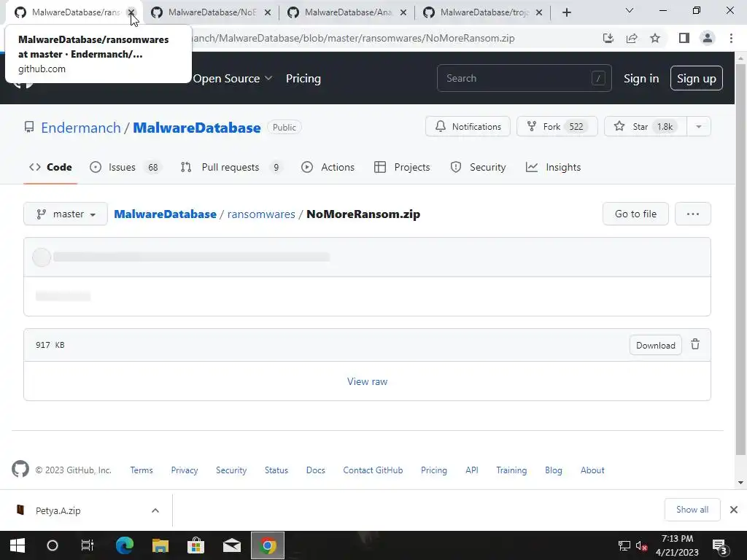The height and width of the screenshot is (560, 747).
Task: Fork the repository
Action: [557, 127]
